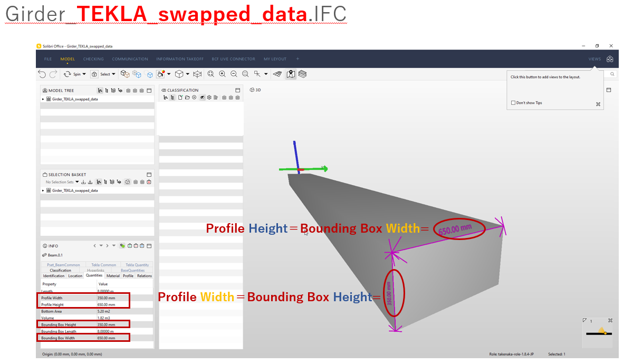The height and width of the screenshot is (364, 633).
Task: Click the stacked layers icon
Action: click(302, 74)
